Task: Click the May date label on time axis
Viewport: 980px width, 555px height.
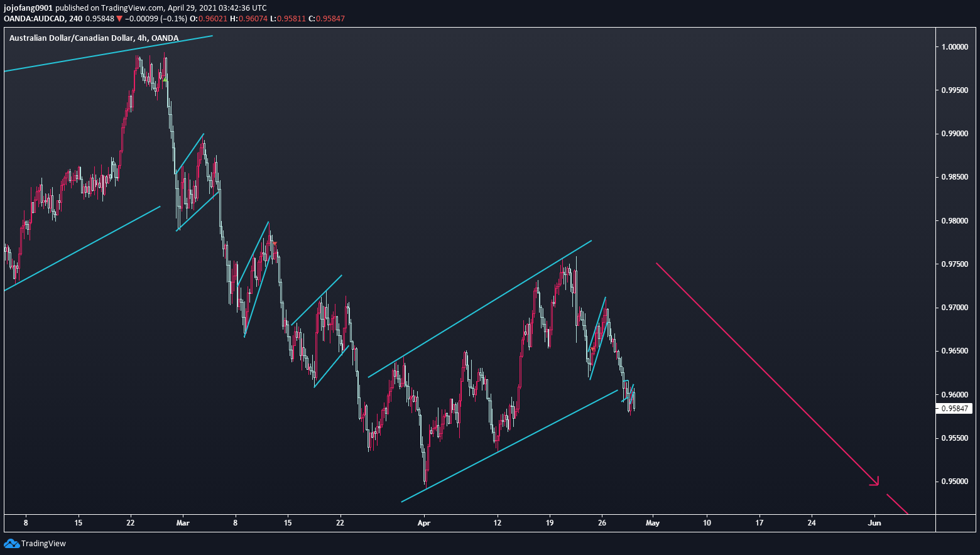Action: click(653, 522)
